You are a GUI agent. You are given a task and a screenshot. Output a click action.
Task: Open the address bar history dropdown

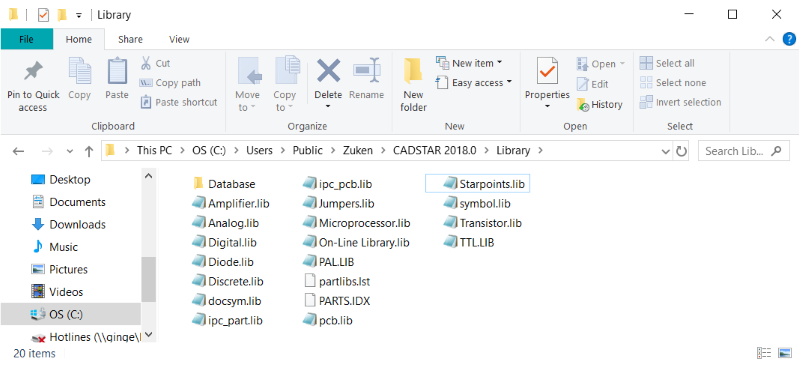pos(665,151)
